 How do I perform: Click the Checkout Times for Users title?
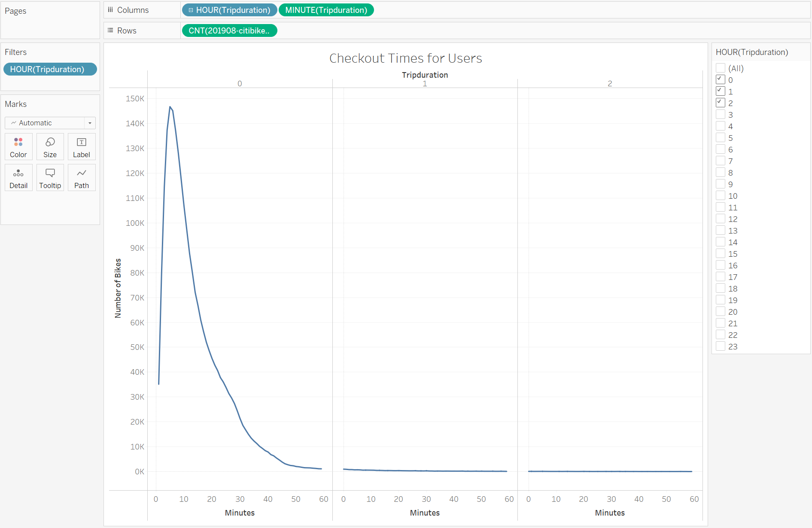pyautogui.click(x=405, y=58)
